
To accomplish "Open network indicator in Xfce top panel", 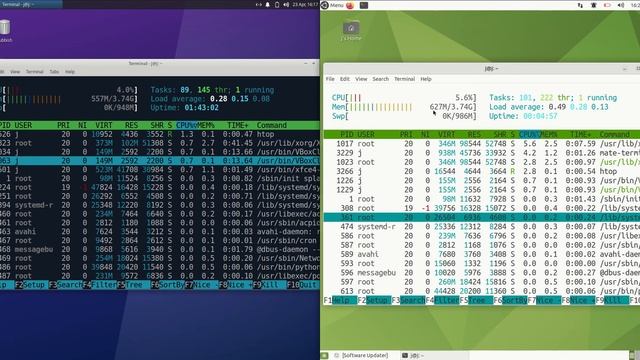I will pos(258,4).
